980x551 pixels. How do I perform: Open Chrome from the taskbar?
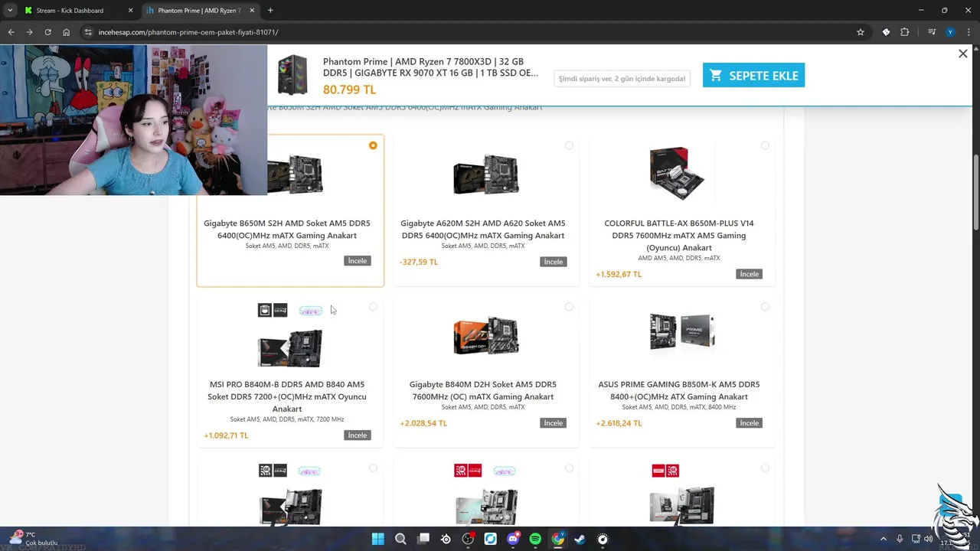coord(557,539)
